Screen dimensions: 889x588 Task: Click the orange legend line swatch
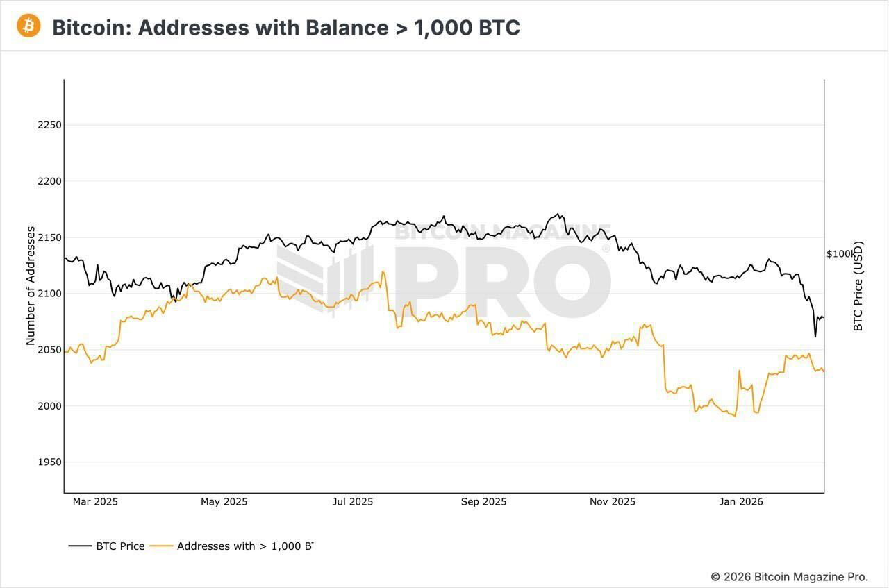coord(161,546)
